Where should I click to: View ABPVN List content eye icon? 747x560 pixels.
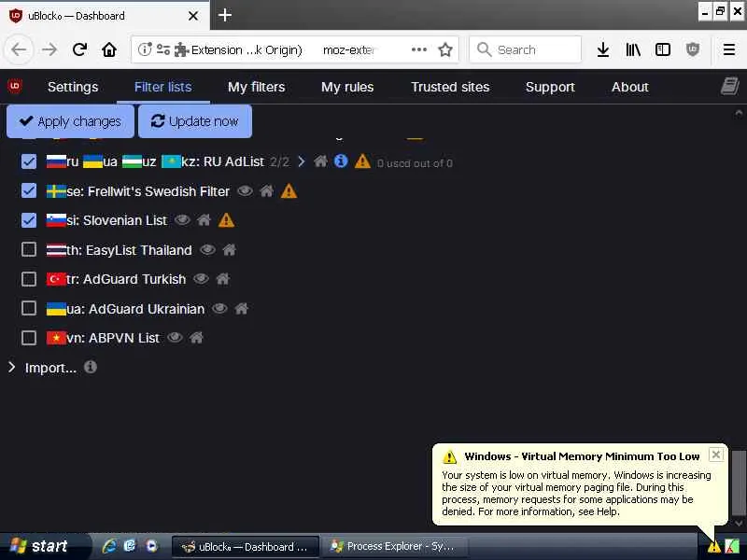pos(175,338)
